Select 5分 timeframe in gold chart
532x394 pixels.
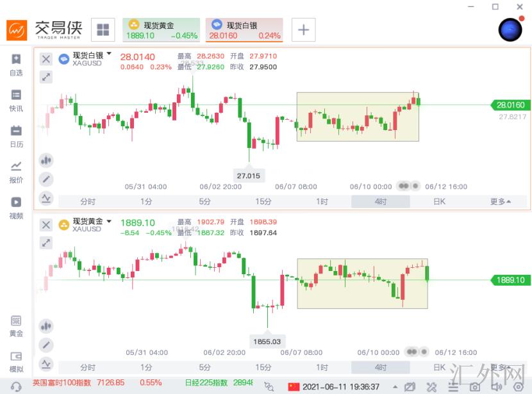(x=204, y=368)
